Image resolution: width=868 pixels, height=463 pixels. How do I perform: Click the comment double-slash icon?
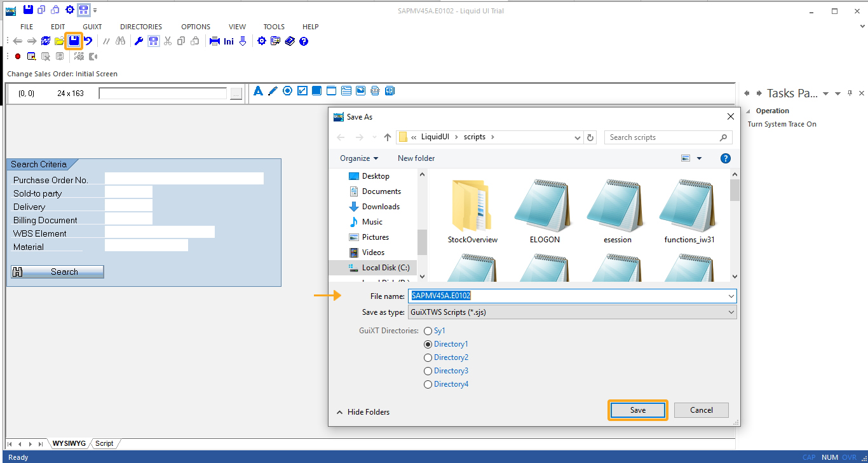coord(106,41)
